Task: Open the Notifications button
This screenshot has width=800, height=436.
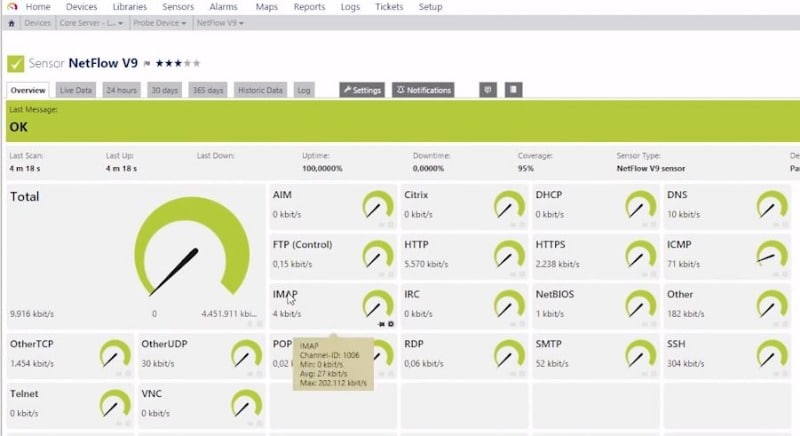Action: (x=423, y=90)
